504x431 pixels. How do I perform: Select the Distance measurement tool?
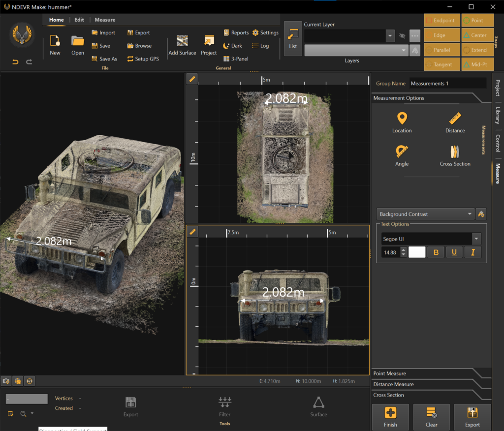click(454, 122)
